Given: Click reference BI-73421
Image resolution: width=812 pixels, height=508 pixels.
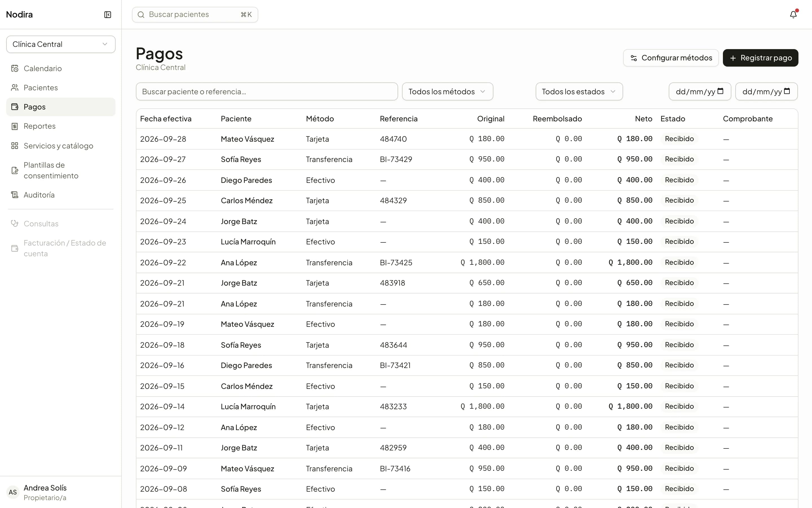Looking at the screenshot, I should tap(395, 365).
